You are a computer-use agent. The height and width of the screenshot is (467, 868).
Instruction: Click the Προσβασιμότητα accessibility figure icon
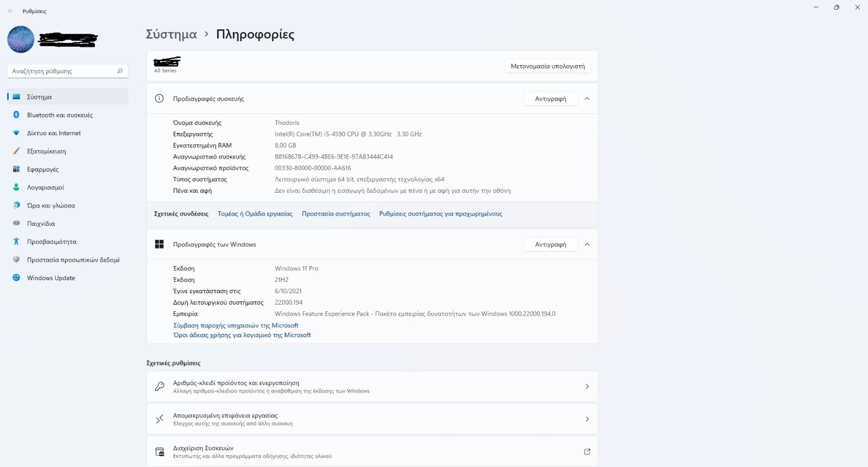tap(16, 241)
